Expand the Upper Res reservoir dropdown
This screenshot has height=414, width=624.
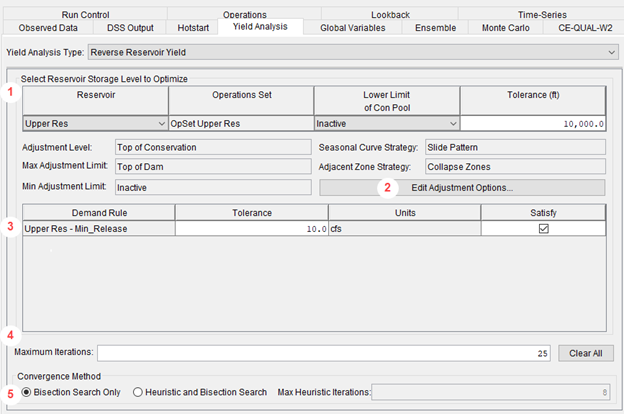point(95,123)
